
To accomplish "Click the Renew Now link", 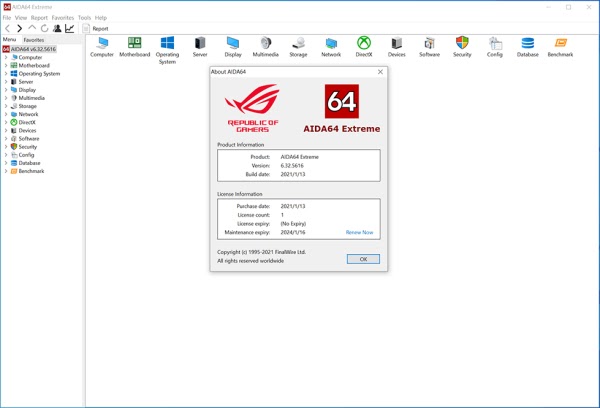I will 359,232.
